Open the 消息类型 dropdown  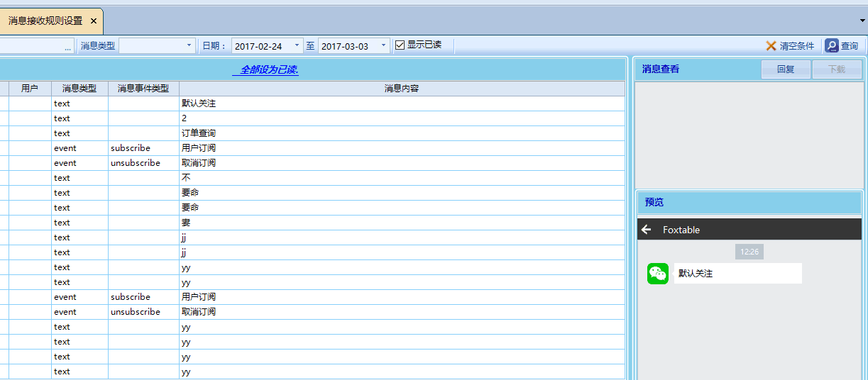pyautogui.click(x=189, y=45)
